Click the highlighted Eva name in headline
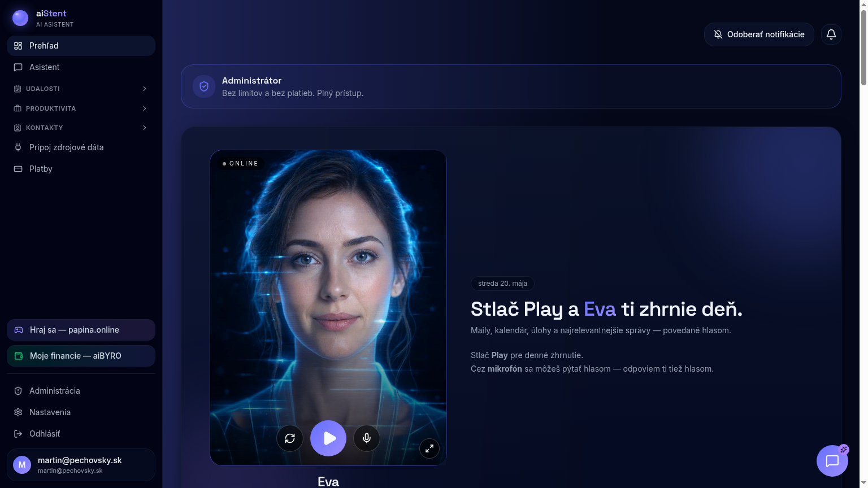868x488 pixels. point(600,309)
